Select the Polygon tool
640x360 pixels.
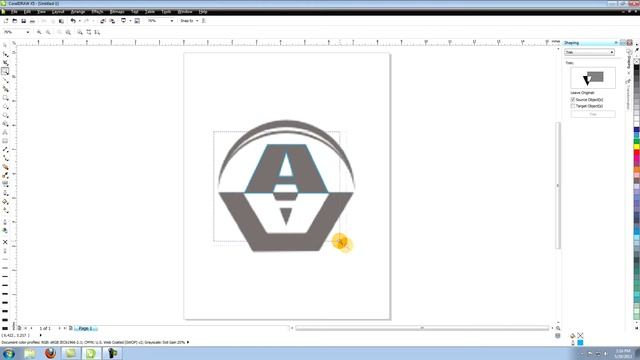click(5, 115)
